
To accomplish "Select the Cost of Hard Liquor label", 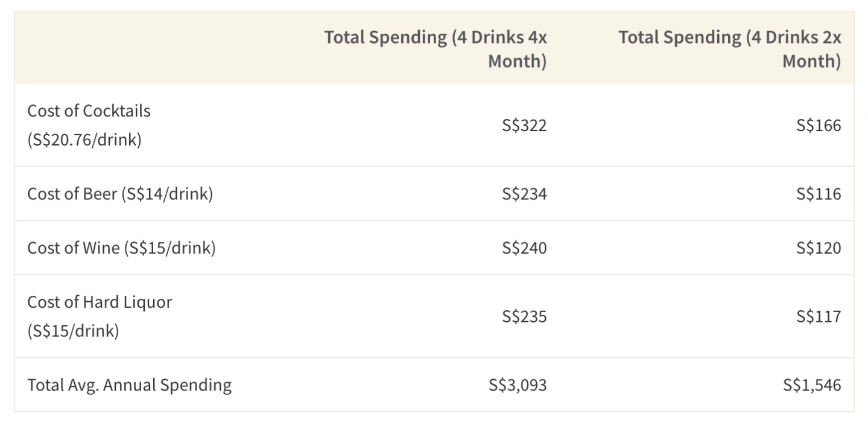I will (100, 302).
